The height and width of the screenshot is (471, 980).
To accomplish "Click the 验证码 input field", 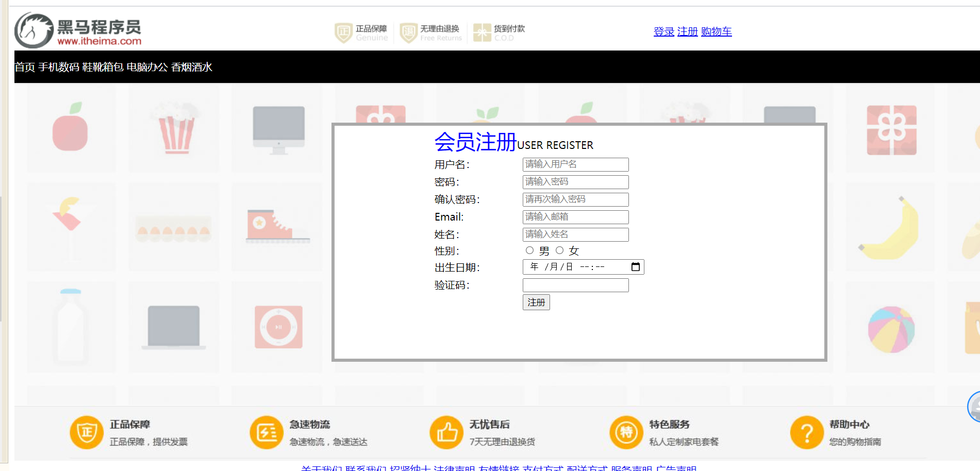I will [x=575, y=285].
